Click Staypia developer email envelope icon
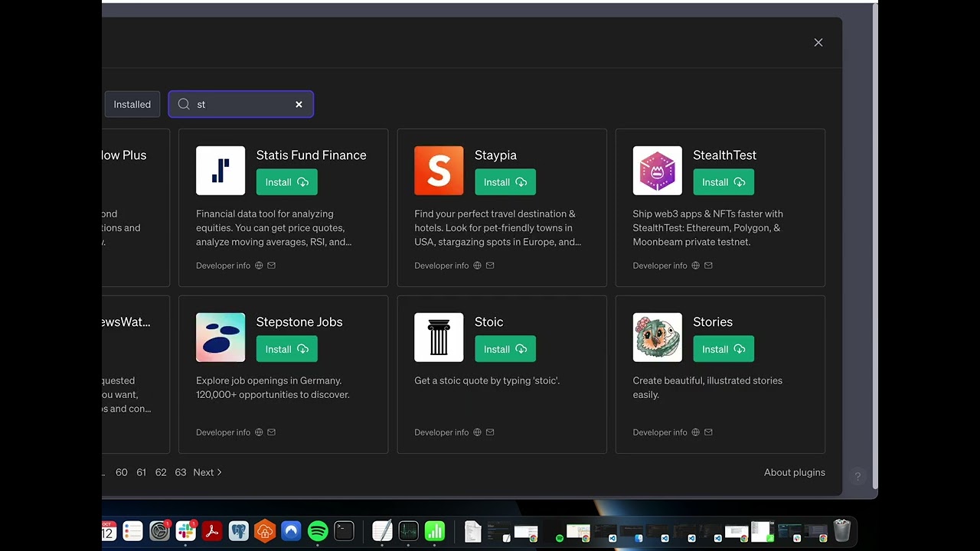The image size is (980, 551). pyautogui.click(x=490, y=266)
